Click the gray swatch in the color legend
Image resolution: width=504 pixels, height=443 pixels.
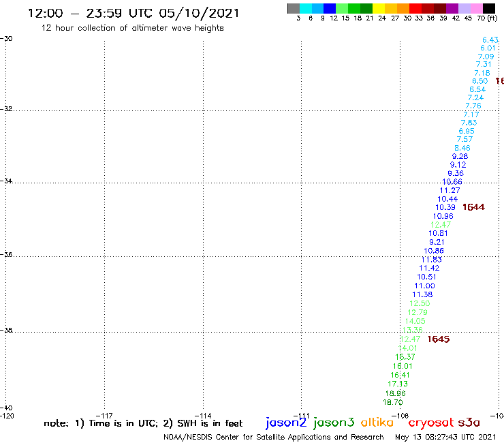(x=294, y=8)
